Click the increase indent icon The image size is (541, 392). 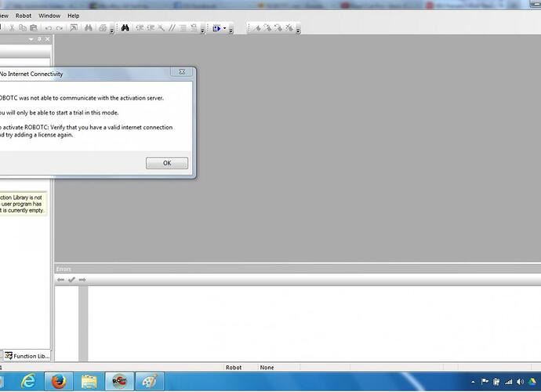pyautogui.click(x=151, y=28)
